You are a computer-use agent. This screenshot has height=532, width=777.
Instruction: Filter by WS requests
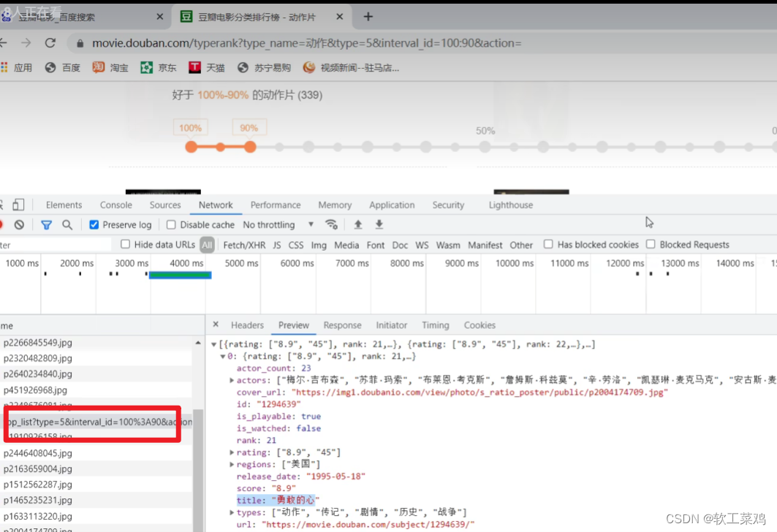(x=422, y=246)
